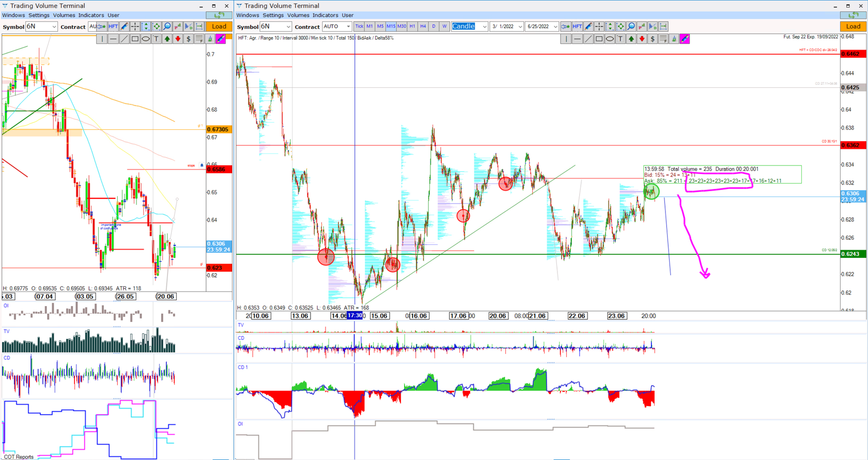Click the 17:30 highlighted time marker on the axis
This screenshot has height=460, width=868.
coord(354,315)
